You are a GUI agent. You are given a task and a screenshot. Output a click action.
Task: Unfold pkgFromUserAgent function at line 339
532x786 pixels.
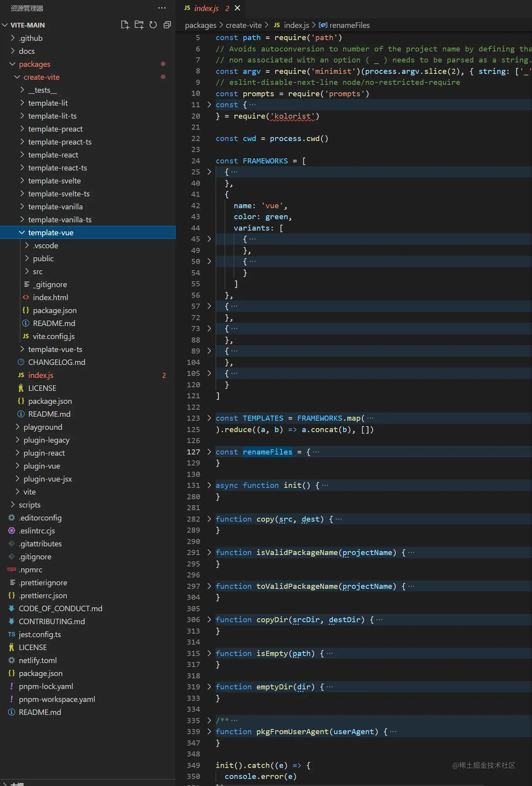[209, 732]
